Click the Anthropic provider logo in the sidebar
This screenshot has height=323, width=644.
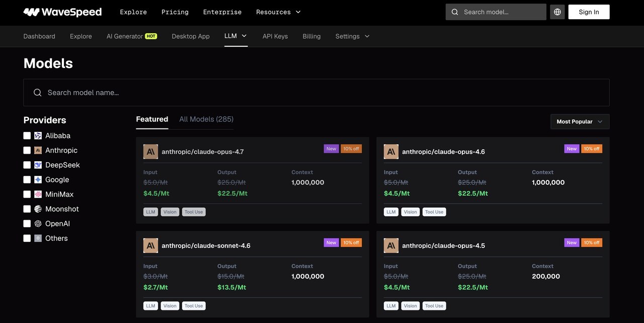pos(38,150)
